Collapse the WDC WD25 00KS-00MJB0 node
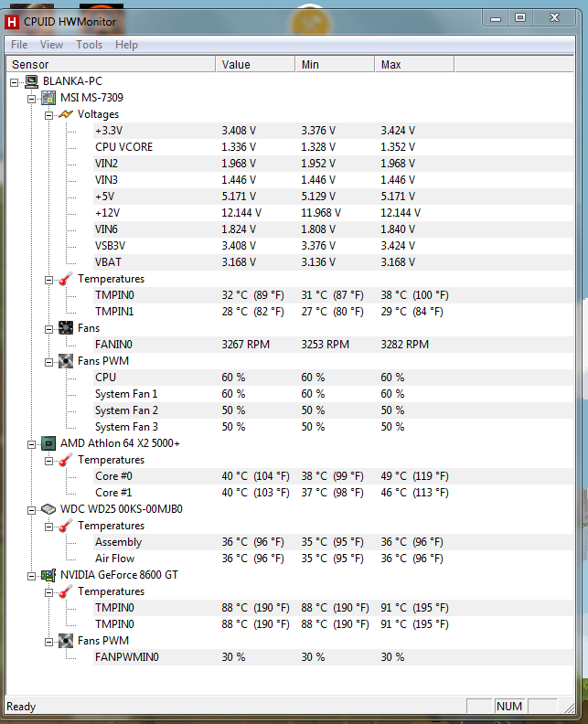 [32, 509]
